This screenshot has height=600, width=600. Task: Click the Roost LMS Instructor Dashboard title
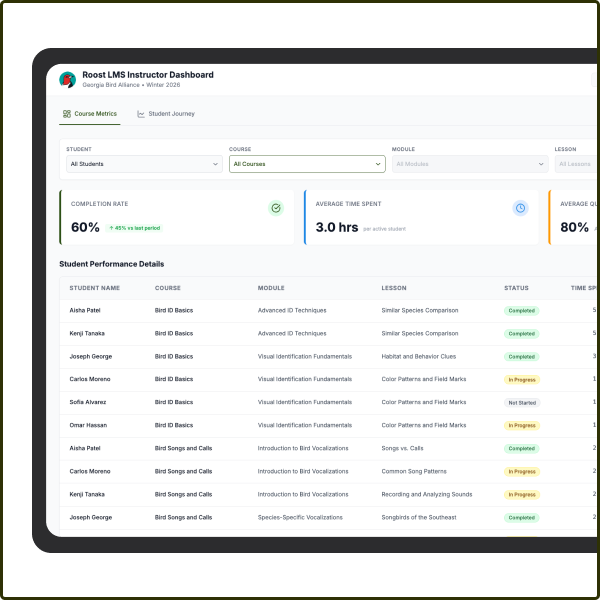(148, 75)
